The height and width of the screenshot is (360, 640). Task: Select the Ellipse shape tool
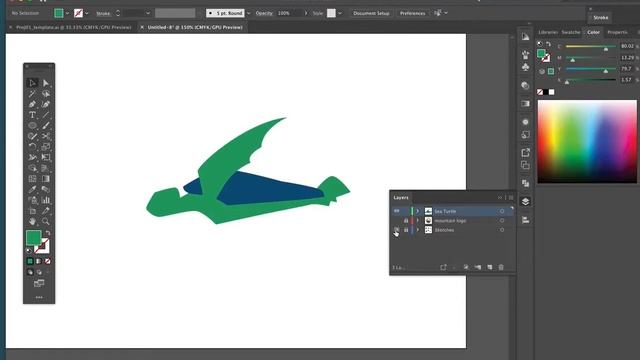point(32,125)
